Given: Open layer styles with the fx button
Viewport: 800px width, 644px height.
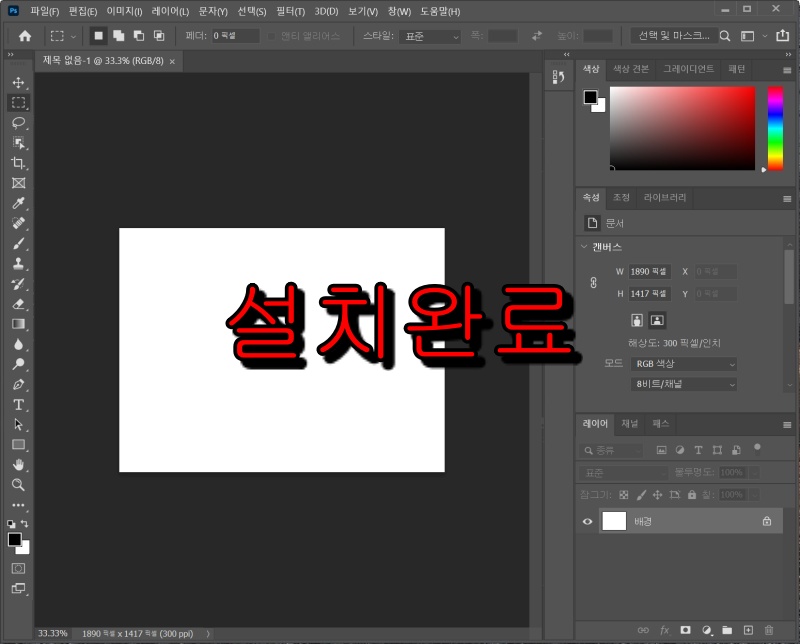Looking at the screenshot, I should click(x=664, y=630).
